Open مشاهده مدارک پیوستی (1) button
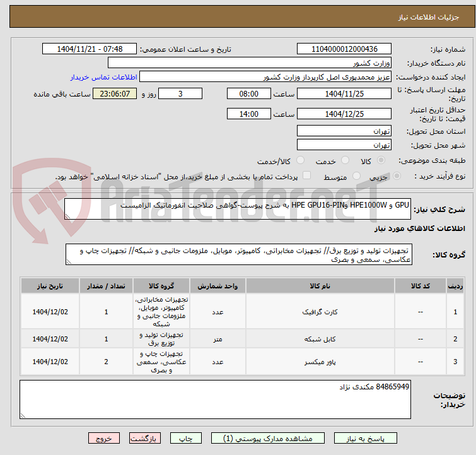This screenshot has width=476, height=455. click(x=268, y=439)
